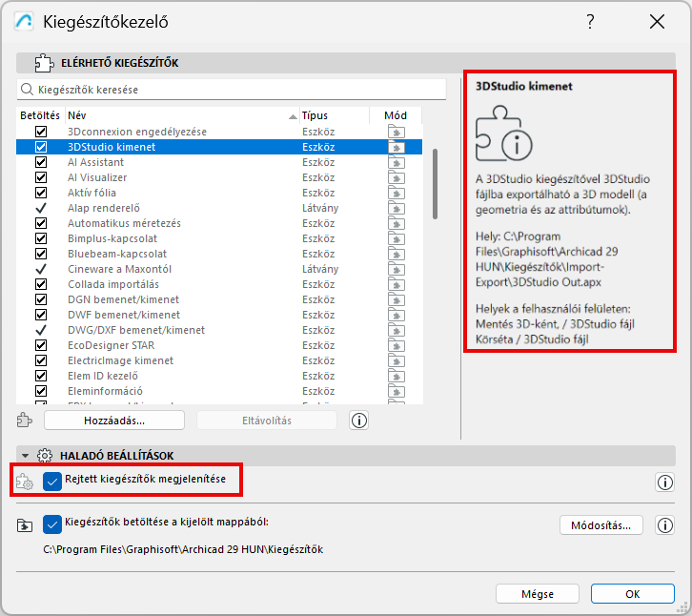Sort the list by Betöltés column
692x616 pixels.
point(40,115)
